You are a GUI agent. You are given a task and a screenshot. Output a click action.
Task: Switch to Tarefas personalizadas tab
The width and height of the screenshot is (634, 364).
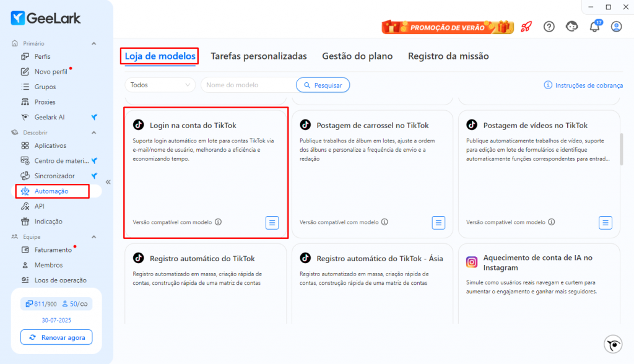click(259, 56)
